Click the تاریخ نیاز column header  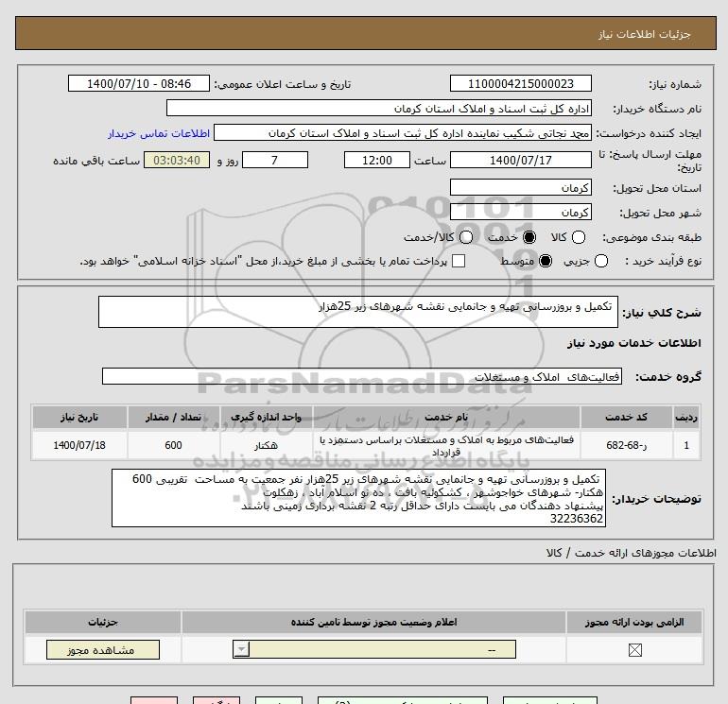click(79, 417)
